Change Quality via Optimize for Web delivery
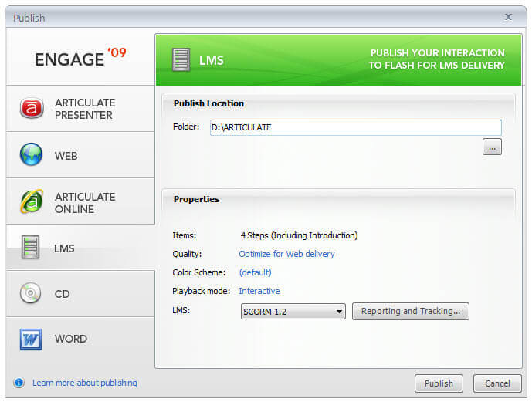 click(286, 254)
